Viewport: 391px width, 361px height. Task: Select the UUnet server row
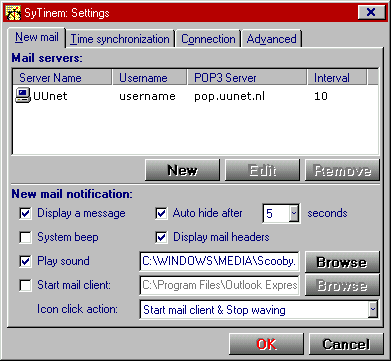(x=195, y=96)
